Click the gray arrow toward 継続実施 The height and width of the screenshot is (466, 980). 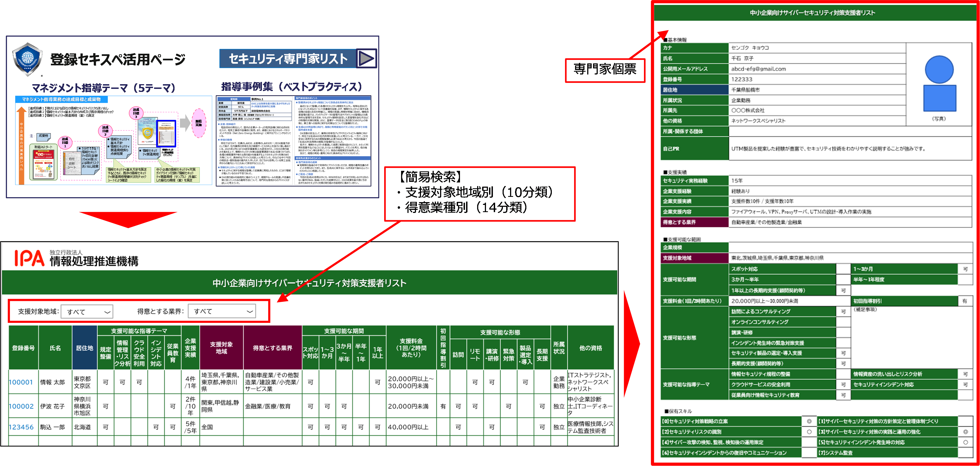point(185,124)
